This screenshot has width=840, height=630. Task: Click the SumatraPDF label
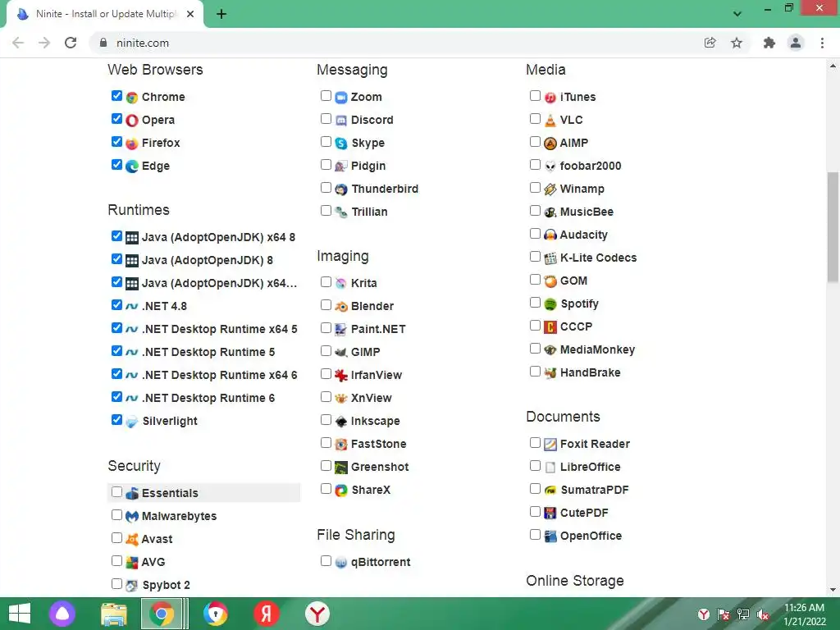(x=594, y=491)
